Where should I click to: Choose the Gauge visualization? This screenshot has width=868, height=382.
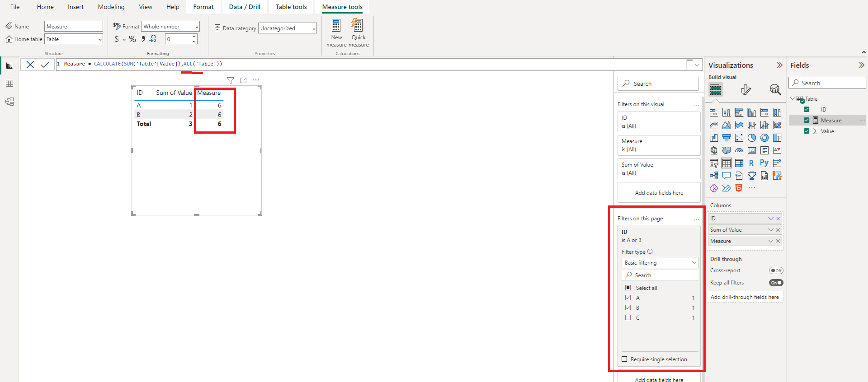pyautogui.click(x=739, y=150)
